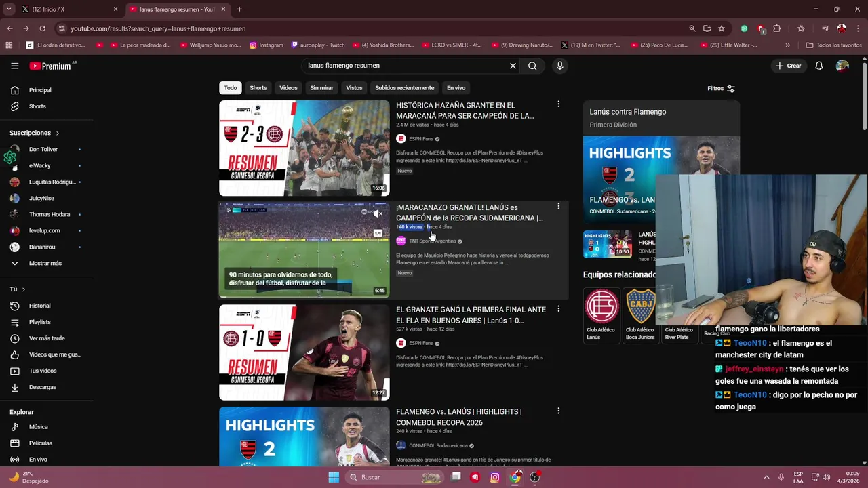Viewport: 868px width, 488px height.
Task: Open Chrome extensions puzzle icon
Action: pos(776,28)
